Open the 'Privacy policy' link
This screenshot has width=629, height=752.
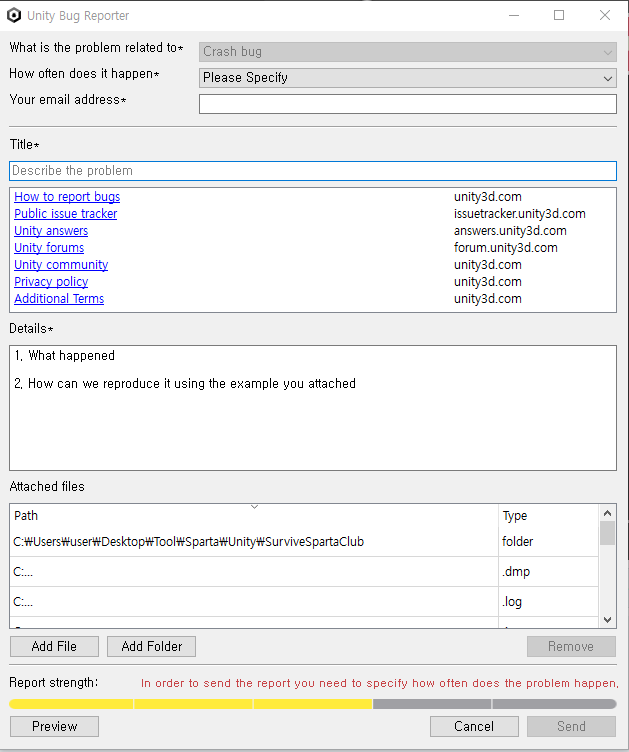(x=51, y=282)
